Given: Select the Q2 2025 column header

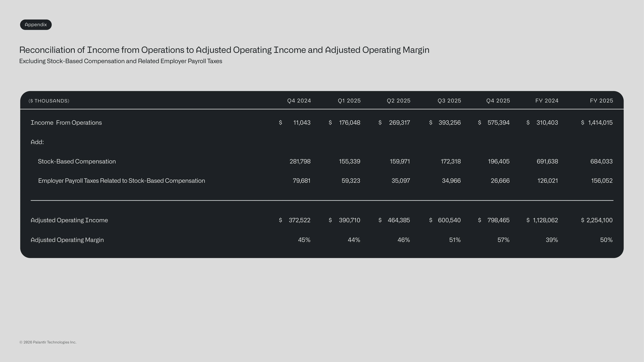Looking at the screenshot, I should 399,101.
